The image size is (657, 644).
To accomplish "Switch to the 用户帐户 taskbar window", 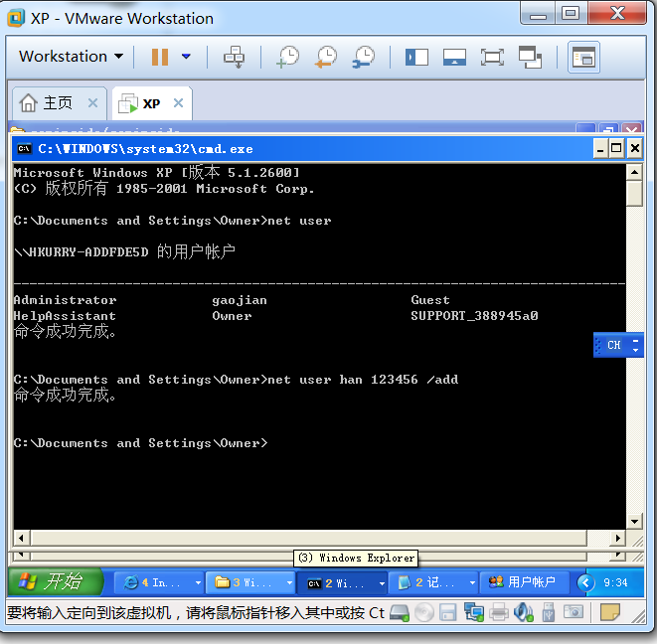I will coord(524,582).
